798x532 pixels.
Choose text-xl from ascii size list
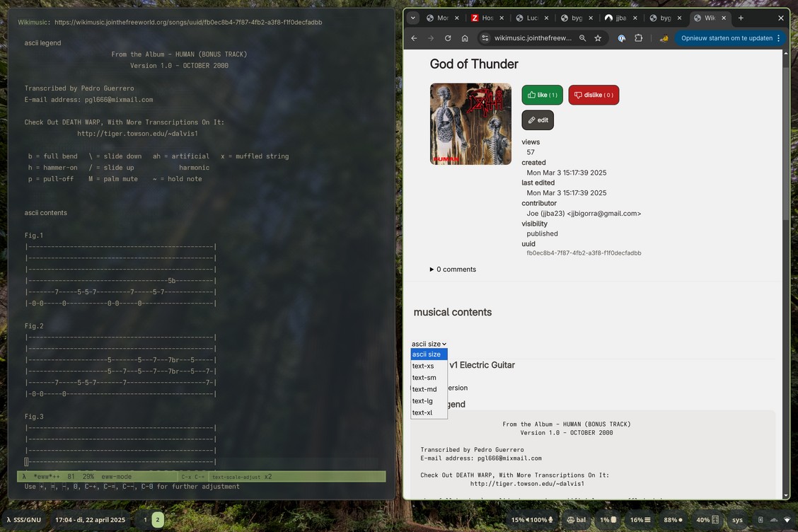(422, 412)
